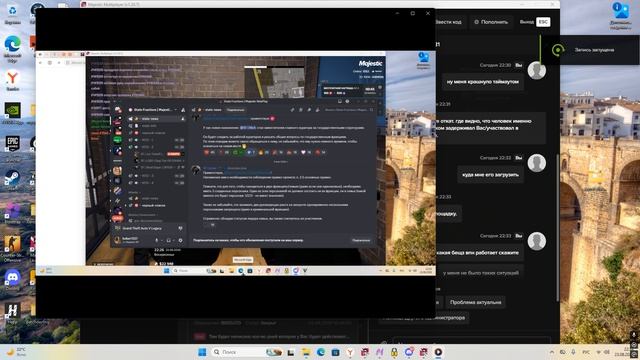Click the Пополнить button in Majestic launcher

(491, 22)
